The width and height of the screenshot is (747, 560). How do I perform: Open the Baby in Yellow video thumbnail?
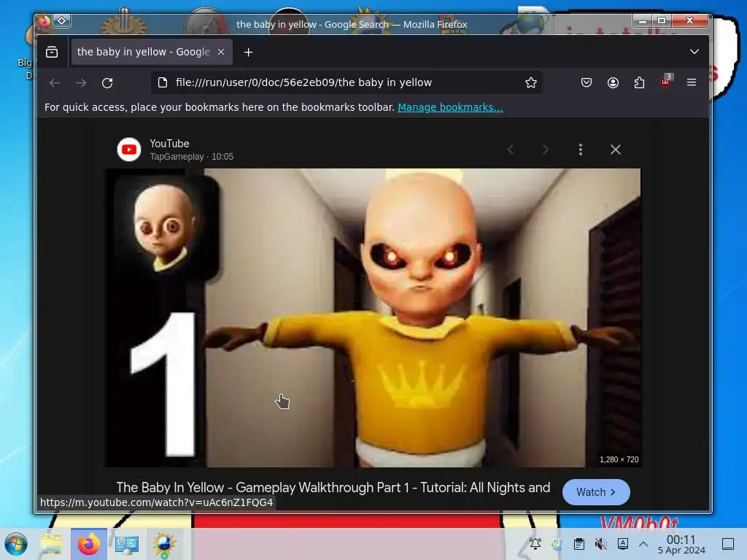tap(373, 318)
